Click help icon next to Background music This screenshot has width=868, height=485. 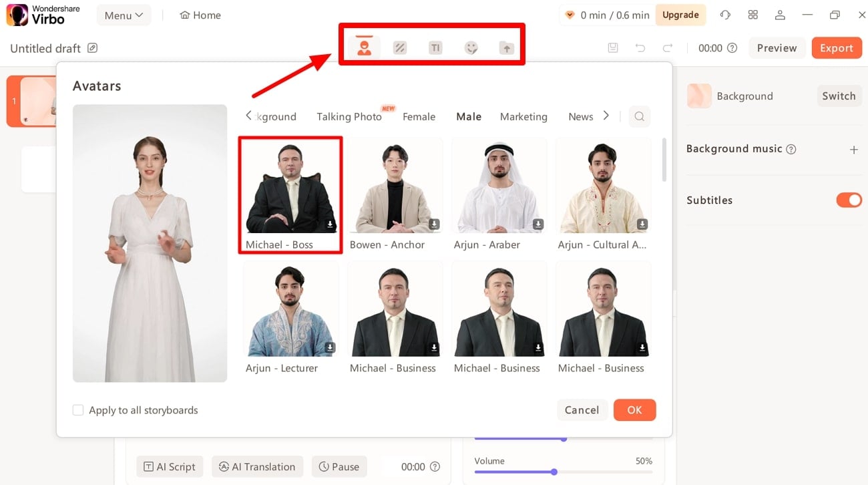pyautogui.click(x=791, y=149)
